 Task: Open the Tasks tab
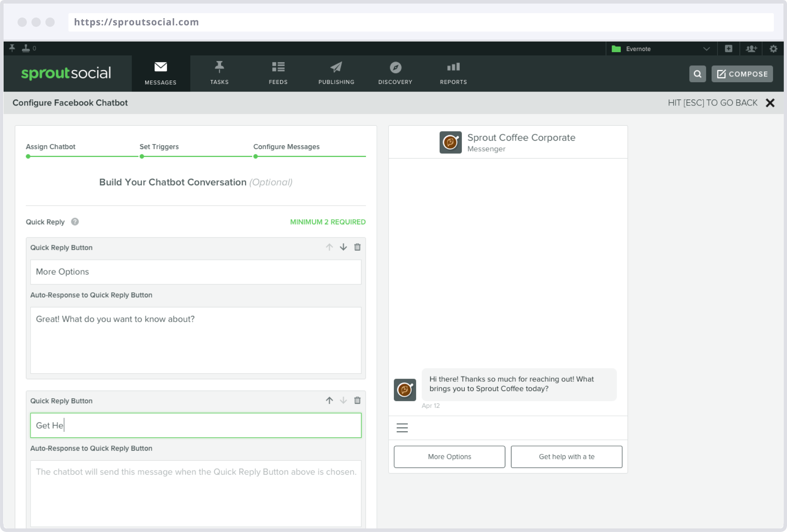click(x=219, y=73)
